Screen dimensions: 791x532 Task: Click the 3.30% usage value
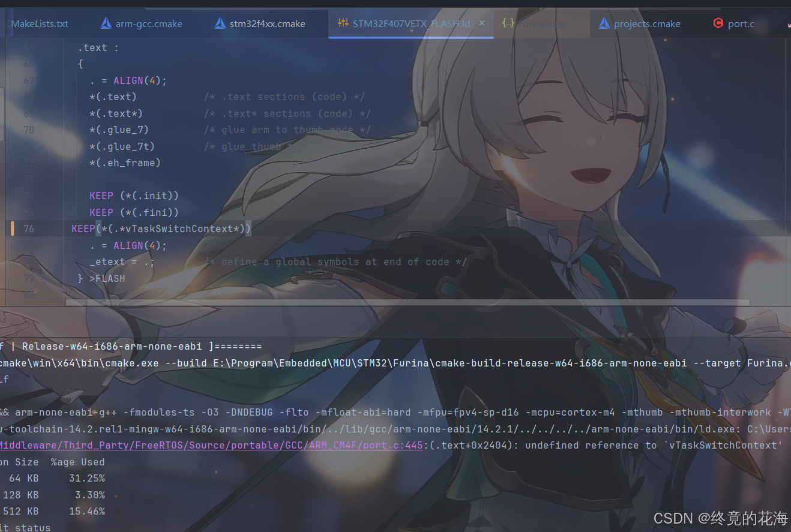click(90, 495)
